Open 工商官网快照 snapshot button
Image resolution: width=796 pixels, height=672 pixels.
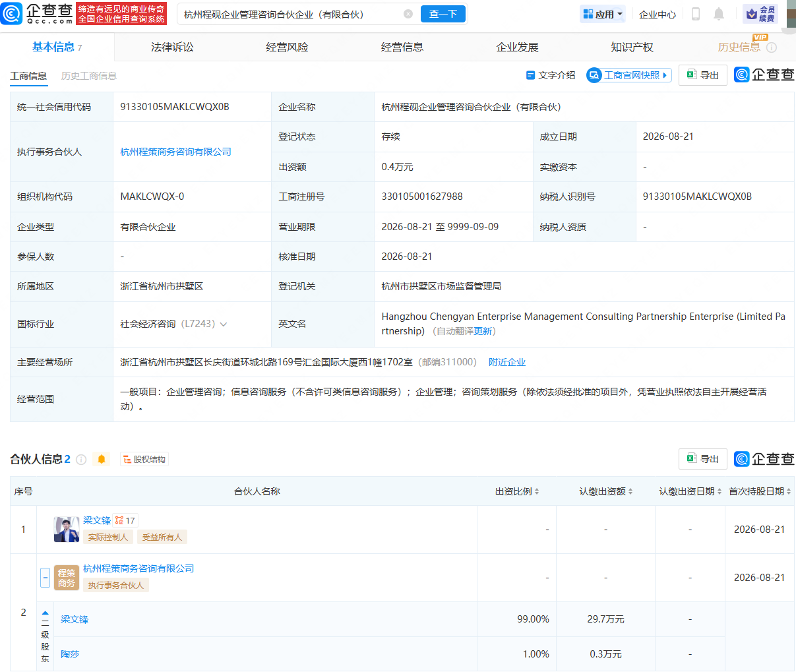point(629,75)
